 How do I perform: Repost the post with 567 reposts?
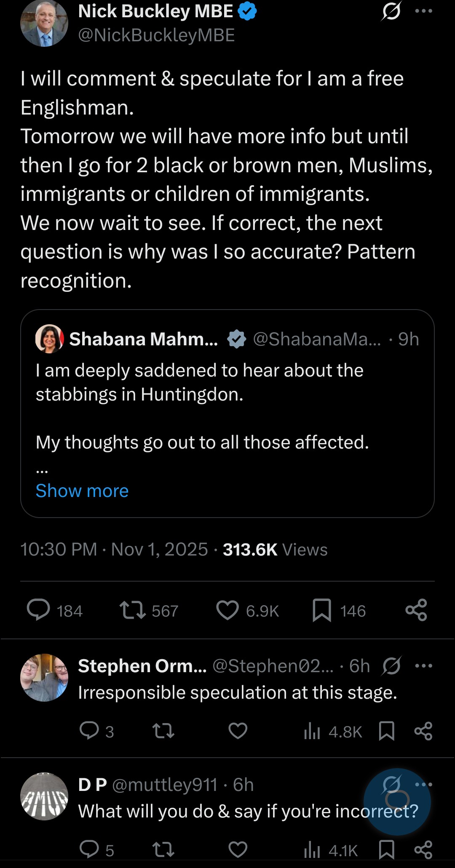133,610
